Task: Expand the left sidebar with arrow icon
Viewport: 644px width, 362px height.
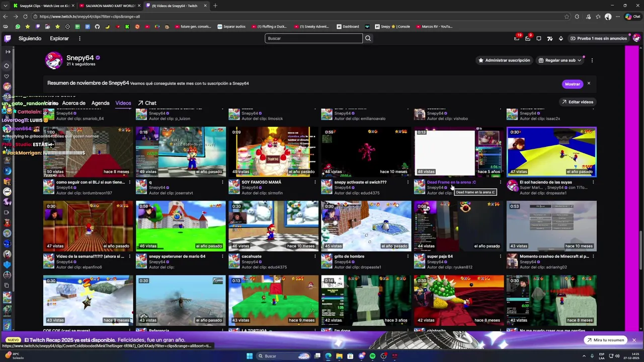Action: pyautogui.click(x=7, y=51)
